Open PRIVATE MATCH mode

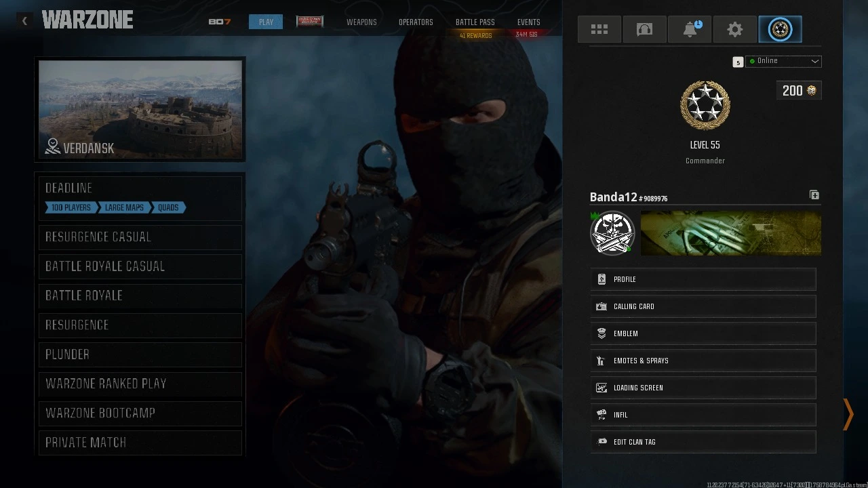[x=140, y=443]
